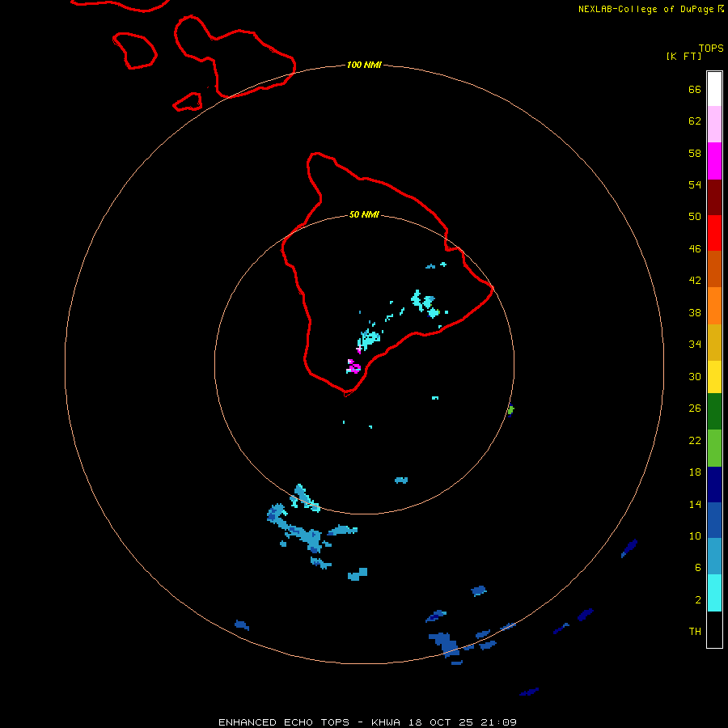Click the NEXLAB-College of DuPage credit text

click(647, 9)
